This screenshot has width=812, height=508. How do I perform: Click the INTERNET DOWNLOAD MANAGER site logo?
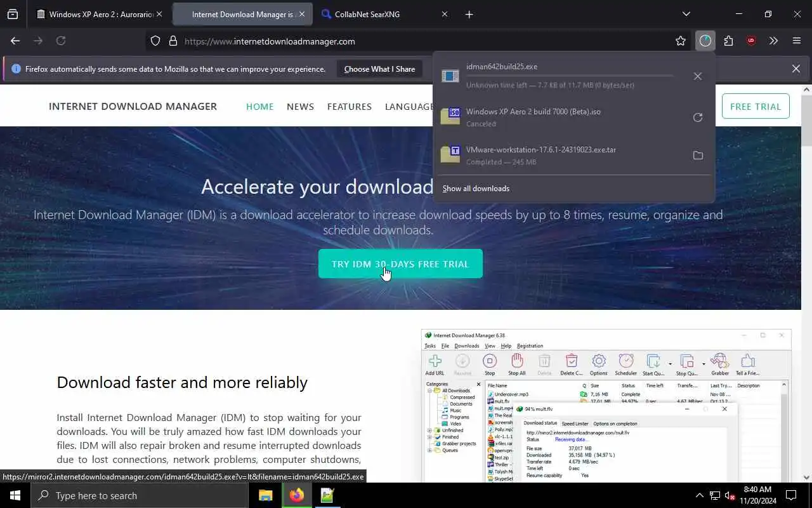pyautogui.click(x=133, y=106)
